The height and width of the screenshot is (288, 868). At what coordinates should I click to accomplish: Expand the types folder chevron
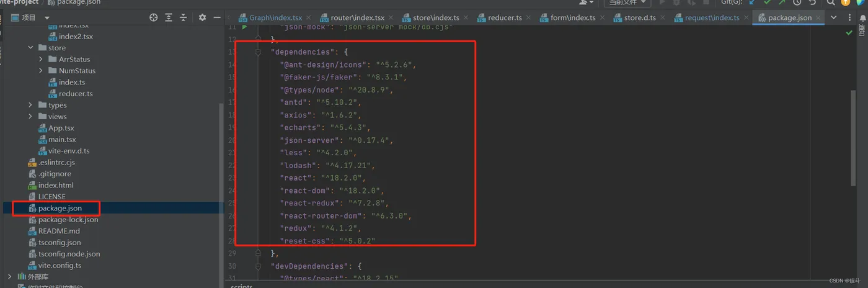[30, 105]
